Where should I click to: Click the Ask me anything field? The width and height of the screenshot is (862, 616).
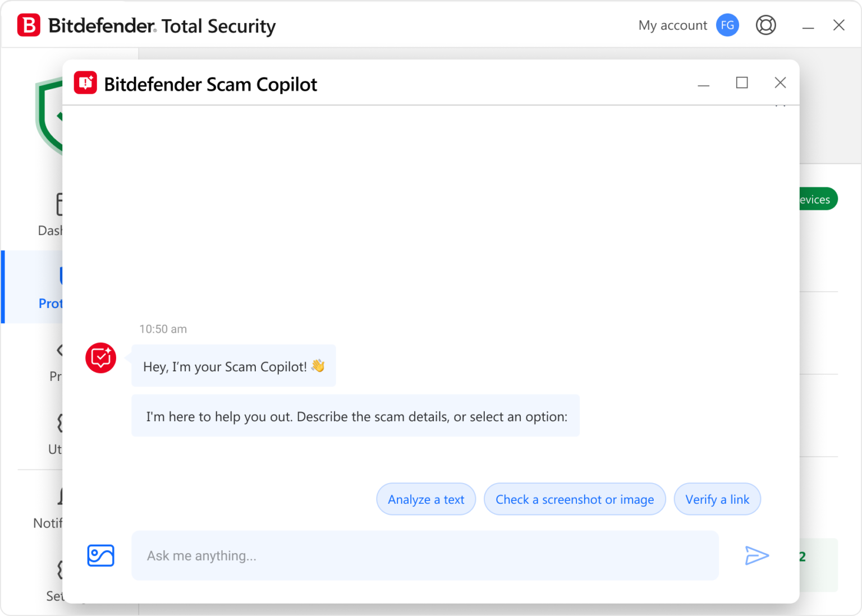425,555
